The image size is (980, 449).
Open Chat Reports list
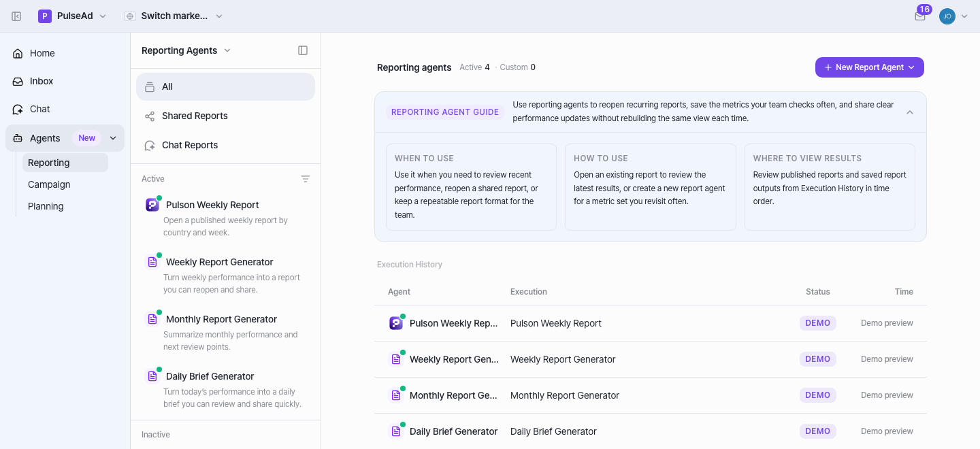point(225,145)
